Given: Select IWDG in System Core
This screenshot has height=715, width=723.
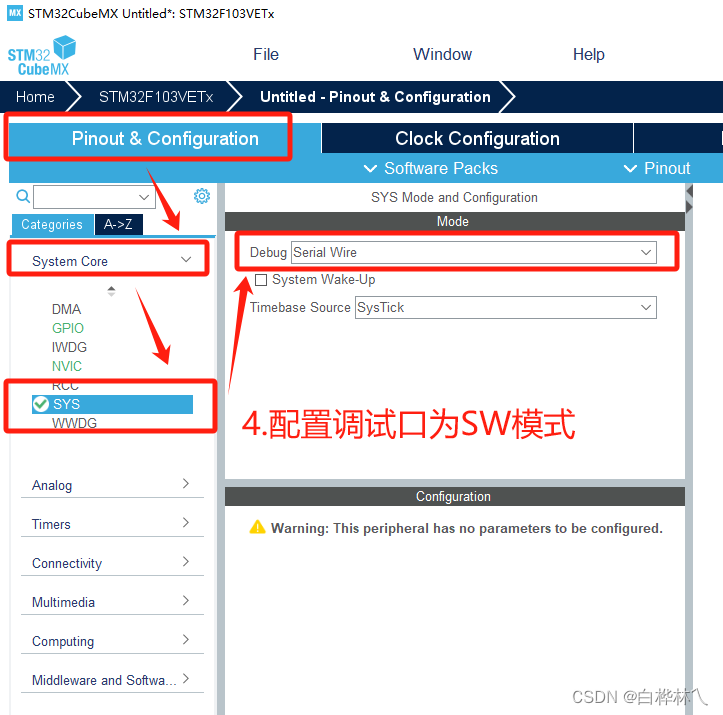Looking at the screenshot, I should (x=69, y=347).
